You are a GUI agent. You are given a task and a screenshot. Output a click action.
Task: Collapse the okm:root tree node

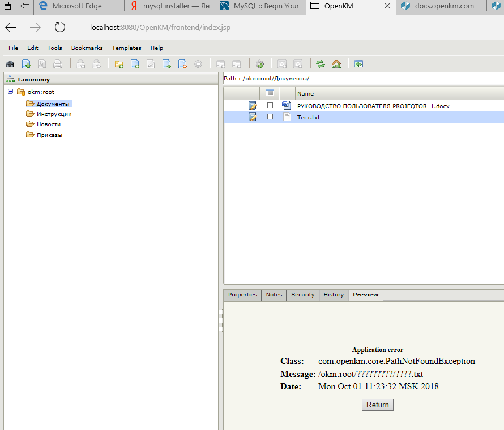coord(10,92)
